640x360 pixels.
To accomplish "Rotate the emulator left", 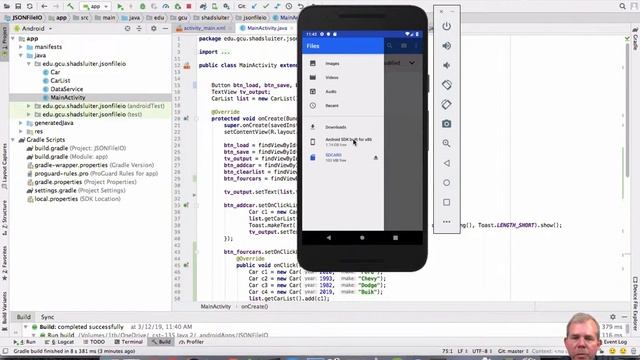I will pyautogui.click(x=447, y=85).
